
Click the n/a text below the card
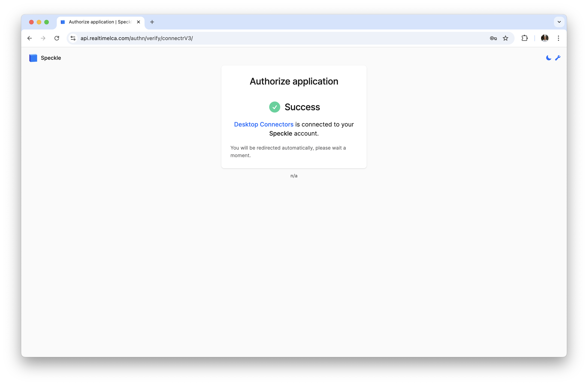(294, 176)
